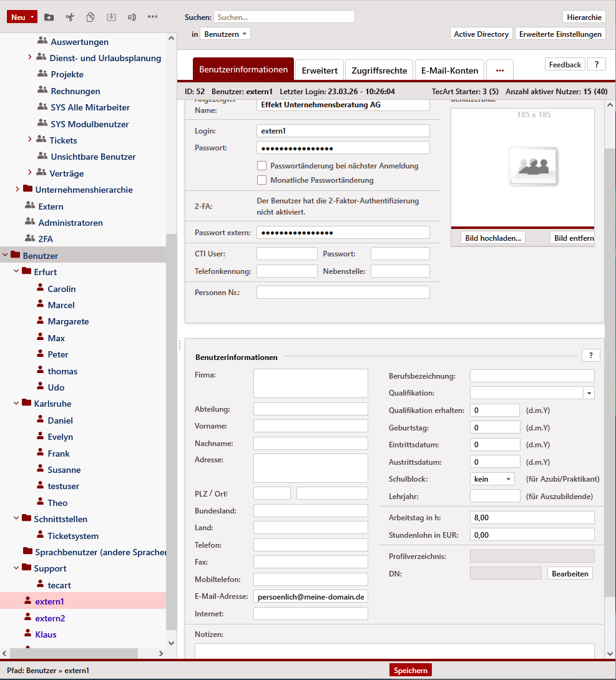Expand the Unternehmenshierarchie folder
Viewport: 616px width, 680px height.
[x=17, y=190]
